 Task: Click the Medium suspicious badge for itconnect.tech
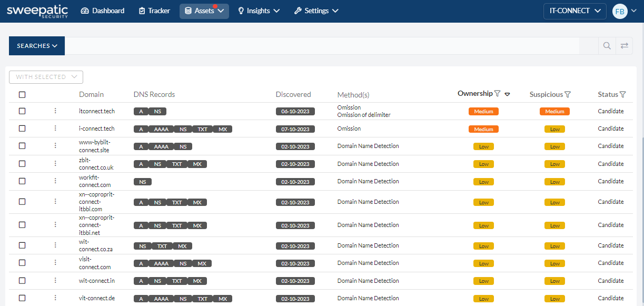click(x=554, y=112)
